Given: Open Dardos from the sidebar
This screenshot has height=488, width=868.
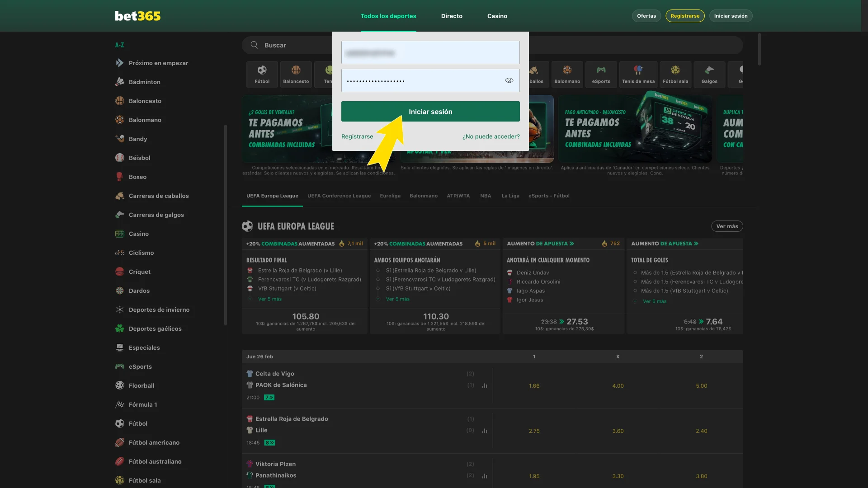Looking at the screenshot, I should pyautogui.click(x=139, y=291).
